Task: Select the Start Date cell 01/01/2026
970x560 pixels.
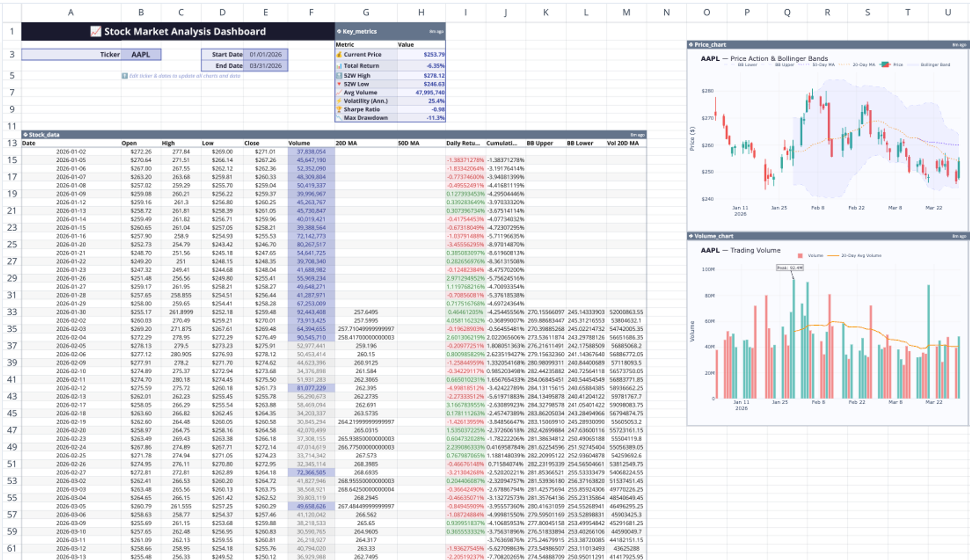Action: click(x=265, y=55)
